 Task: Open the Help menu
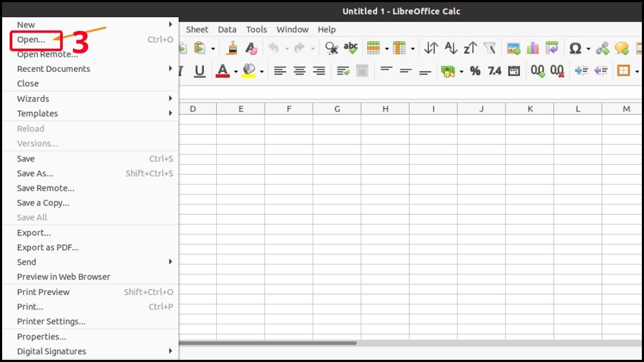tap(326, 29)
